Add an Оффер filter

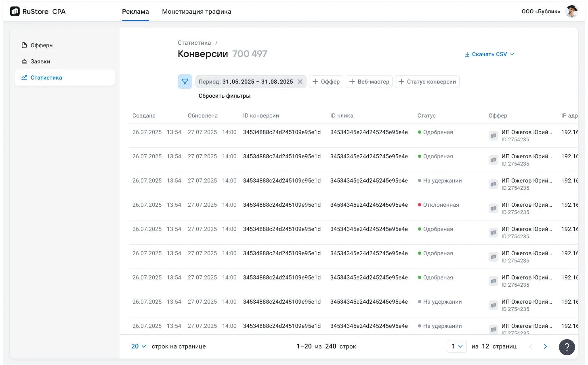click(x=326, y=82)
